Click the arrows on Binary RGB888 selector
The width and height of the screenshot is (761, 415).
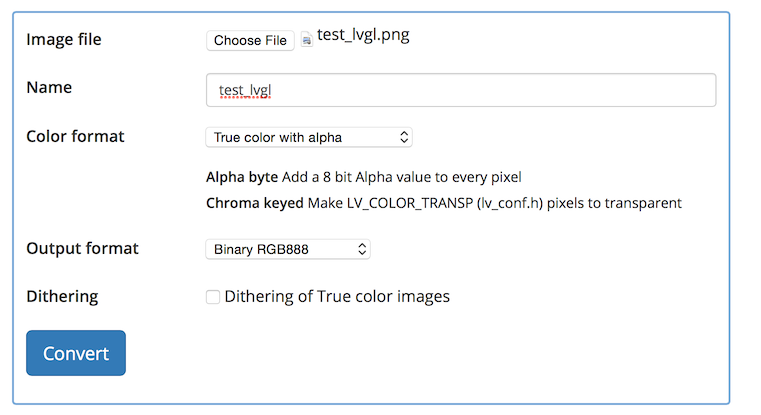click(x=362, y=249)
